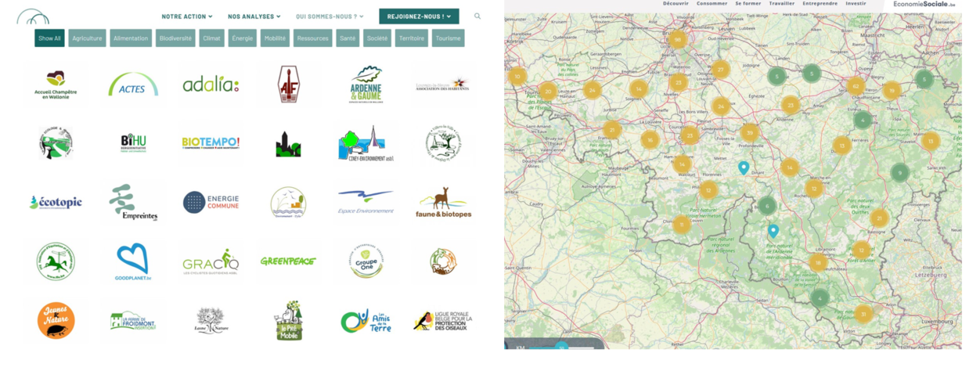Open the BIHU logo
This screenshot has width=980, height=389.
coord(133,142)
